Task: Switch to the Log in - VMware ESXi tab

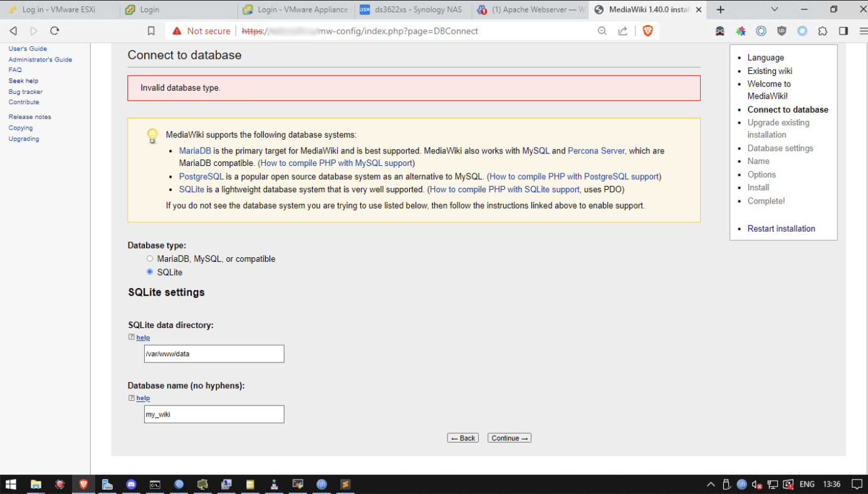Action: coord(60,10)
